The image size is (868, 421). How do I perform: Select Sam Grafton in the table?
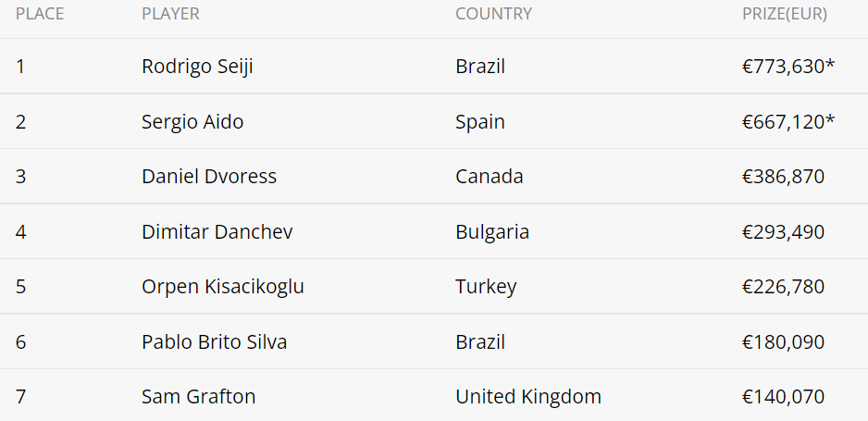tap(199, 397)
